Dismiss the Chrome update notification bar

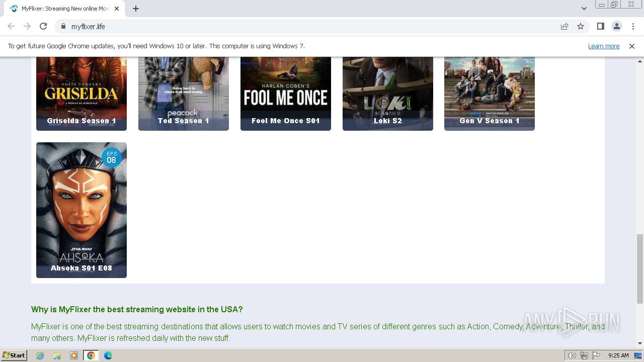(631, 46)
